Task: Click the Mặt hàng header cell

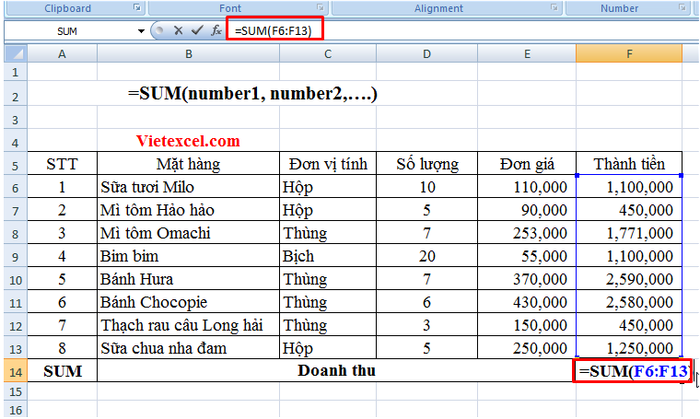Action: coord(188,164)
